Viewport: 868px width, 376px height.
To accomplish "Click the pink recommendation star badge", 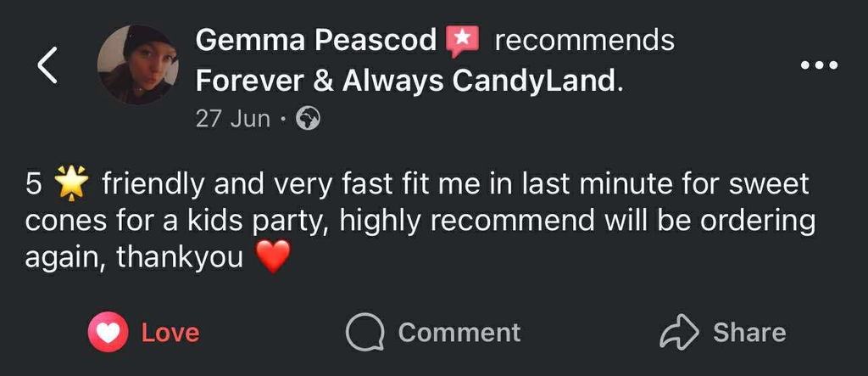I will 463,40.
